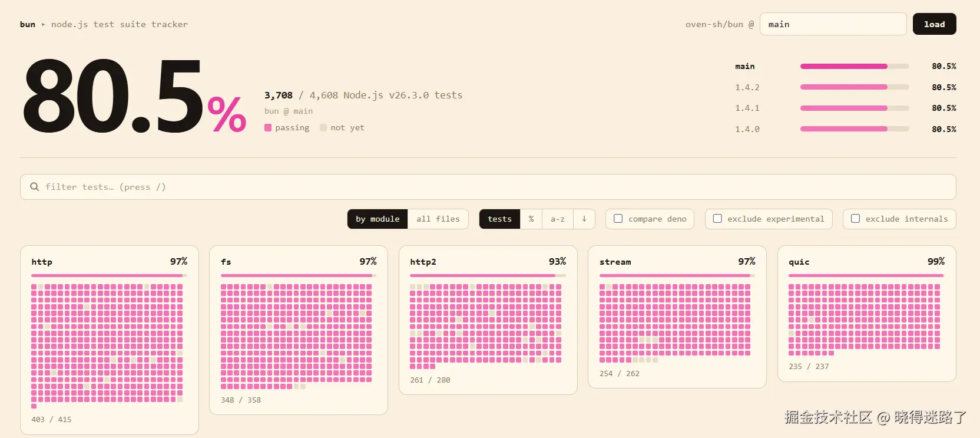The width and height of the screenshot is (980, 438).
Task: Click the grey not yet legend swatch
Action: (x=323, y=128)
